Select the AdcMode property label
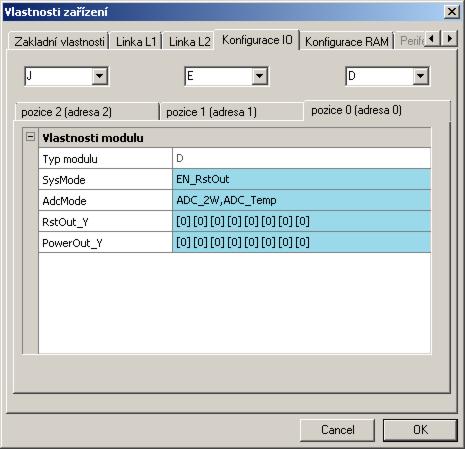 point(105,201)
